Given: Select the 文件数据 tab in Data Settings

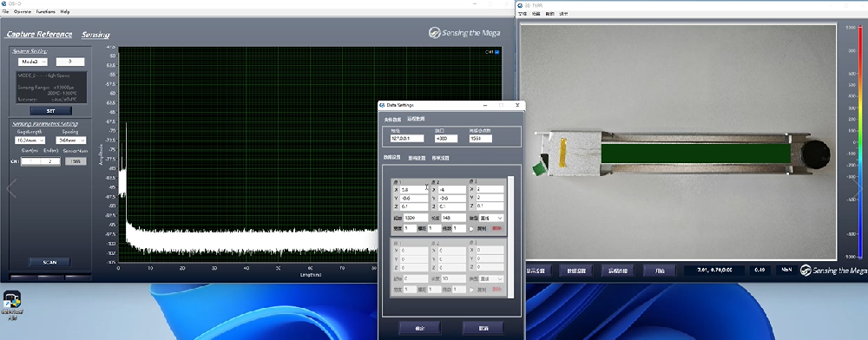Looking at the screenshot, I should coord(392,119).
